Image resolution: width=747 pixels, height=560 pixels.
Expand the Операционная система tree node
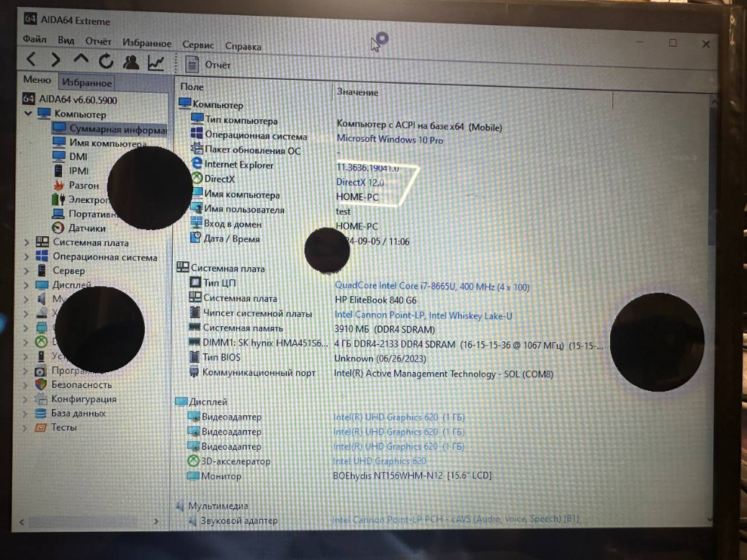tap(26, 257)
